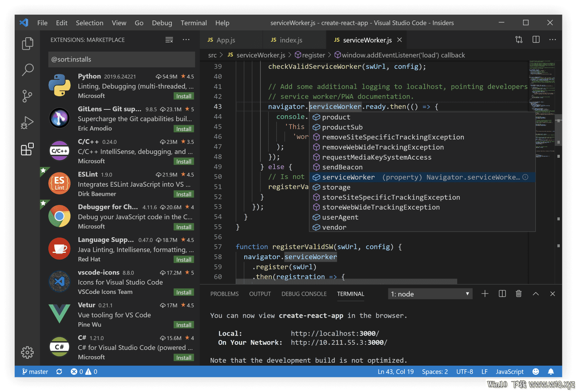Install the C# extension
Image resolution: width=577 pixels, height=392 pixels.
coord(184,358)
